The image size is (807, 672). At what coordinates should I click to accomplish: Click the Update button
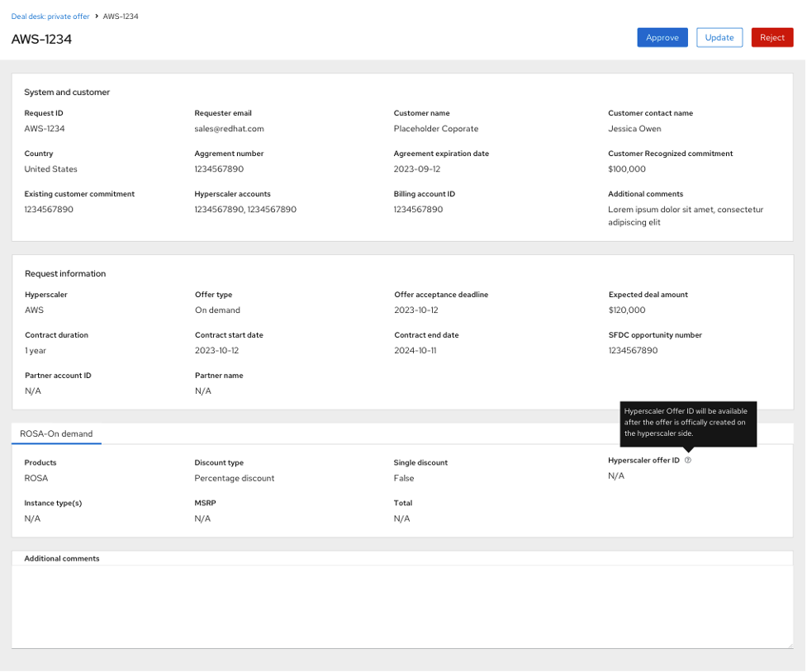719,37
